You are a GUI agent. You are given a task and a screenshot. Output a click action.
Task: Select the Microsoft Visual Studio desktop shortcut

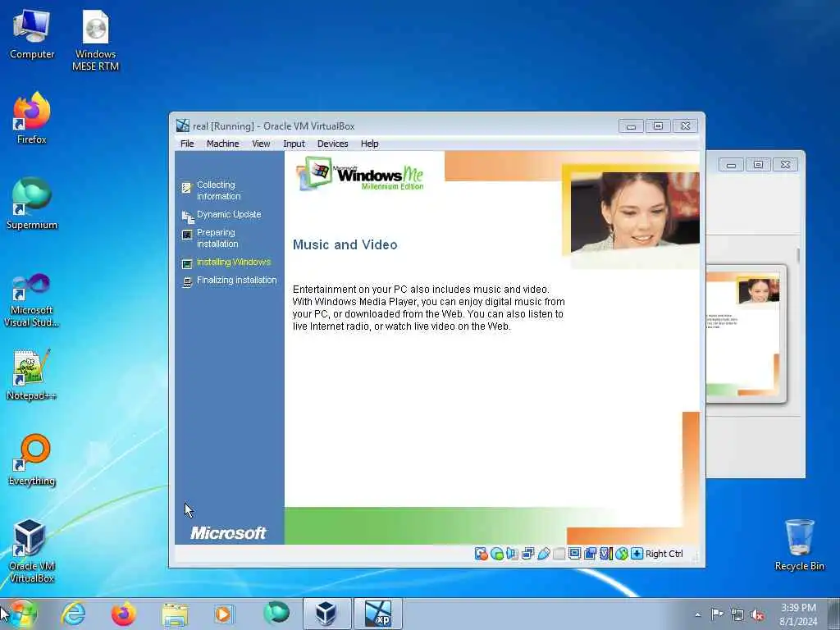[x=32, y=300]
